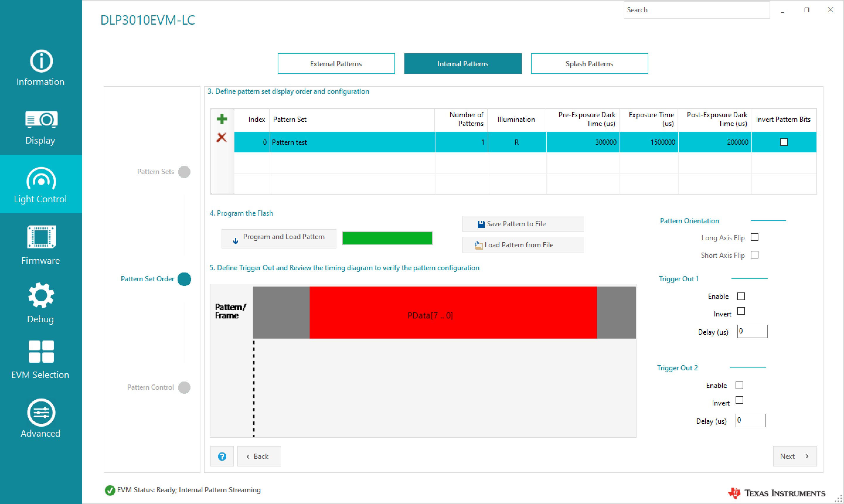Add a pattern set with green plus
The width and height of the screenshot is (844, 504).
(x=222, y=119)
